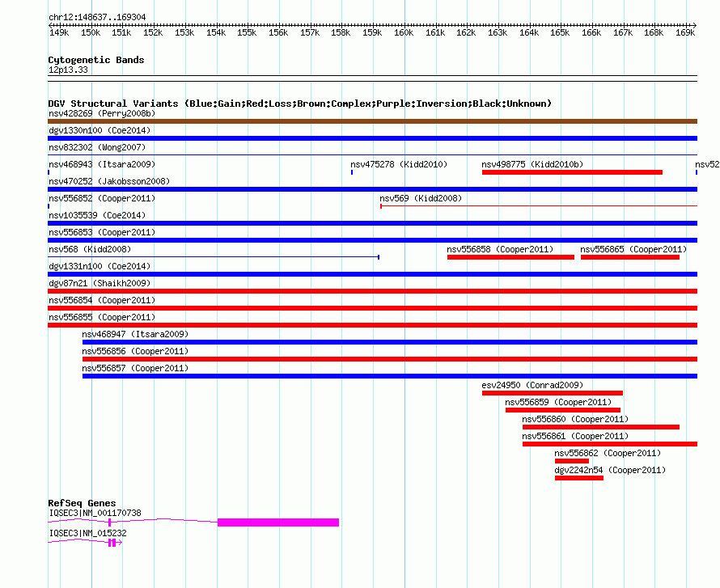720x588 pixels.
Task: Open the dgv1331n100 (Coe2014) label
Action: (x=100, y=266)
